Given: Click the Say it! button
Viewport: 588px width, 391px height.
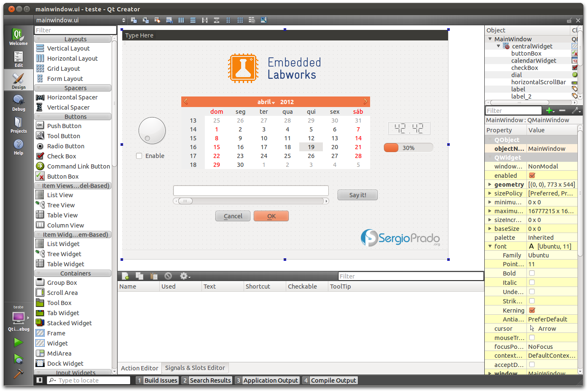Looking at the screenshot, I should click(x=357, y=195).
